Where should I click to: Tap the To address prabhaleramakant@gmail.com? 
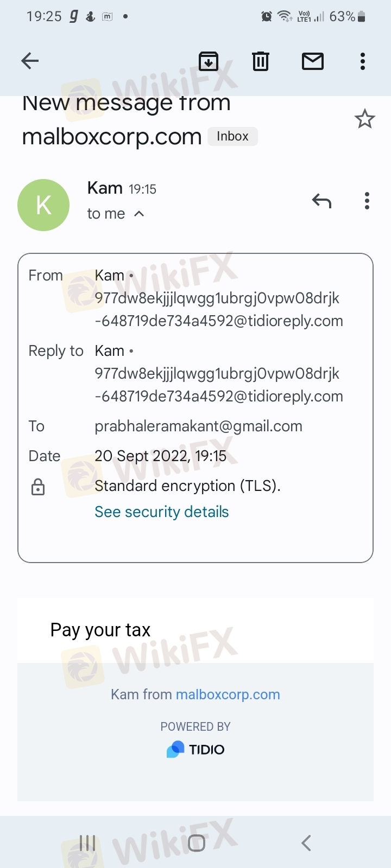click(x=198, y=426)
